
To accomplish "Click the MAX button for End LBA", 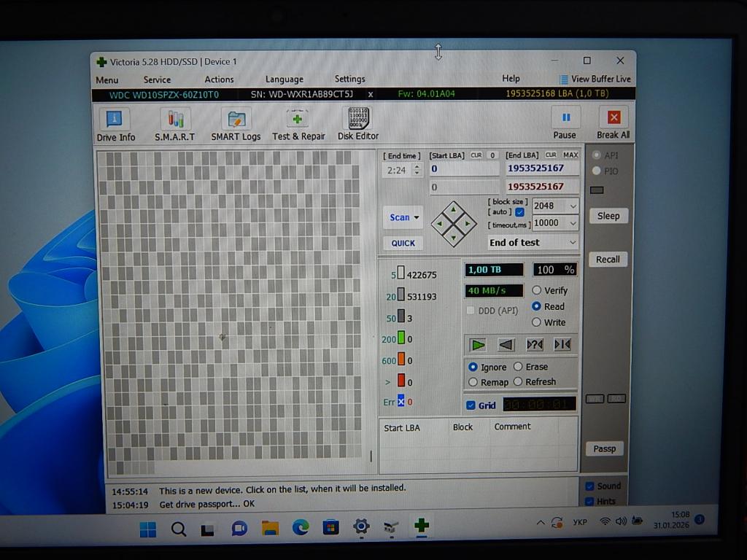I will 570,155.
